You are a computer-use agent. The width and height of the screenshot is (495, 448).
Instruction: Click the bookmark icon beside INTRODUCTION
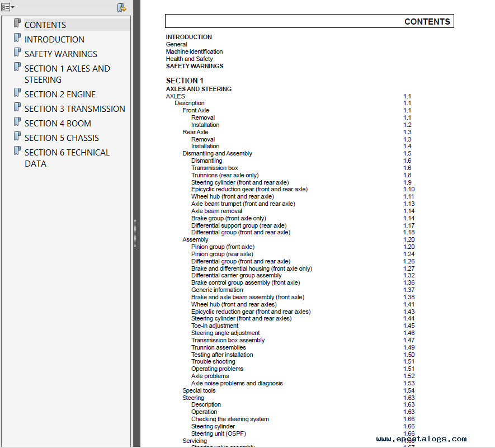click(17, 38)
